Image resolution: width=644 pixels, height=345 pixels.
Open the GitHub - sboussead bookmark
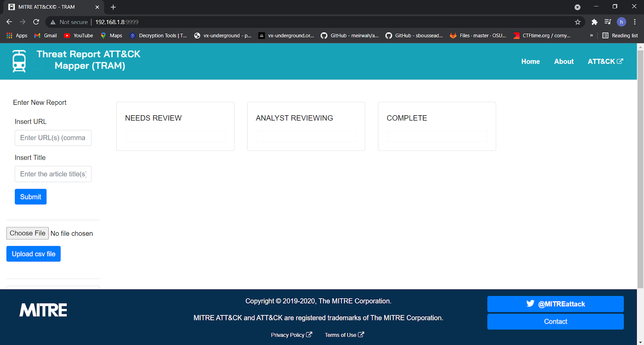tap(414, 35)
